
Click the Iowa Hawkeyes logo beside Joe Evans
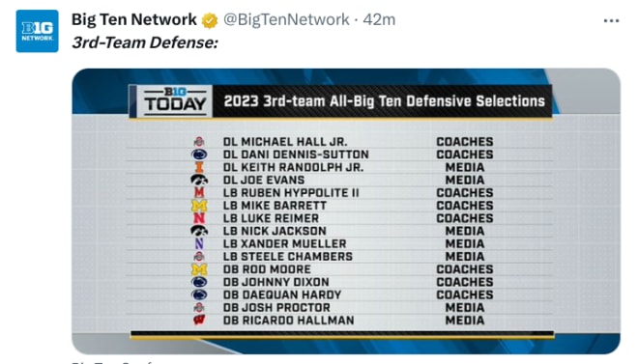(x=199, y=180)
